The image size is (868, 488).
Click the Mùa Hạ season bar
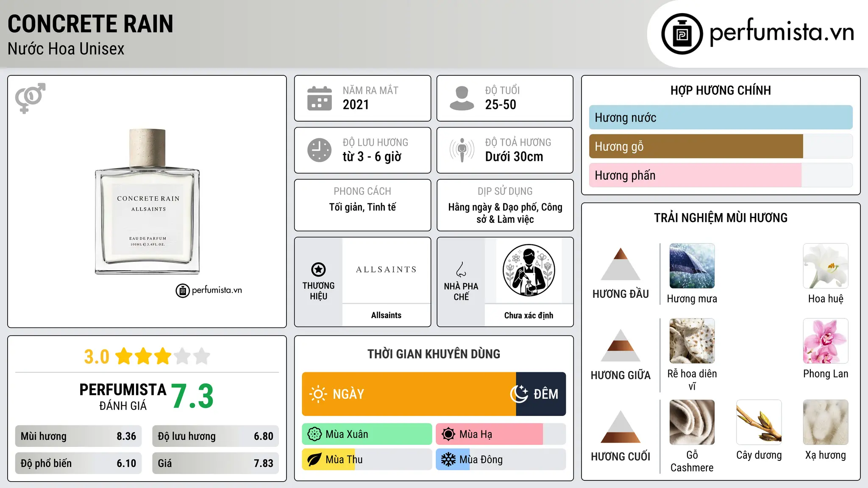(x=501, y=434)
